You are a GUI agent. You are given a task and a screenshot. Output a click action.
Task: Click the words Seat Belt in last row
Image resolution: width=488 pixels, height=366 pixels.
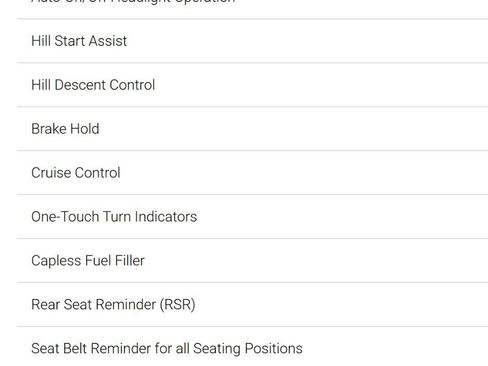59,349
